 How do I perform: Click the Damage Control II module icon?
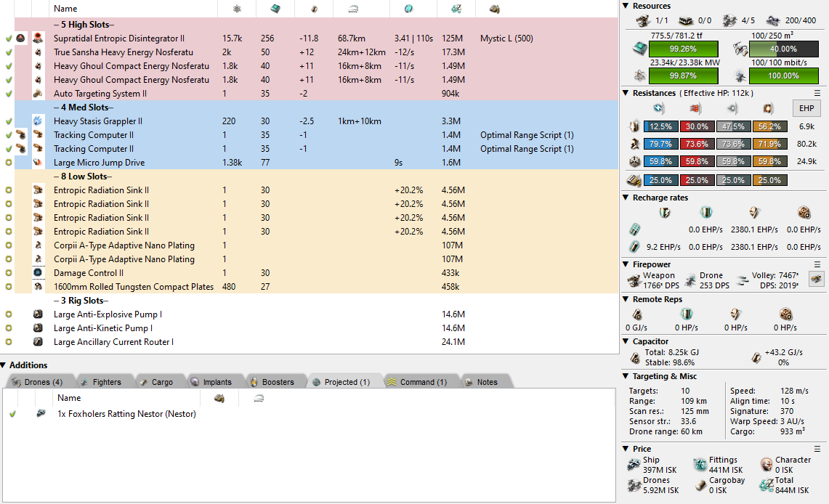coord(38,273)
